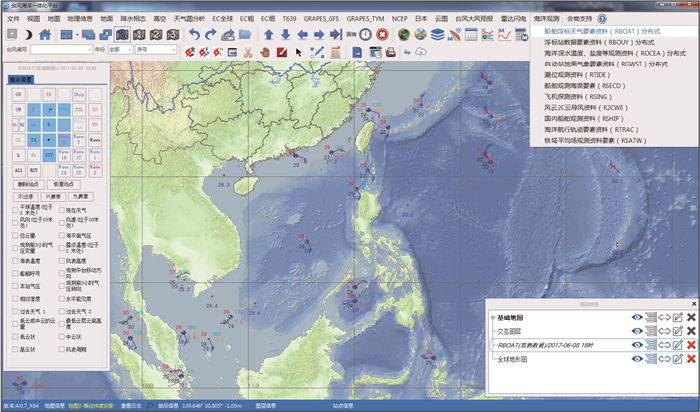Click the 九要素 button

(83, 197)
